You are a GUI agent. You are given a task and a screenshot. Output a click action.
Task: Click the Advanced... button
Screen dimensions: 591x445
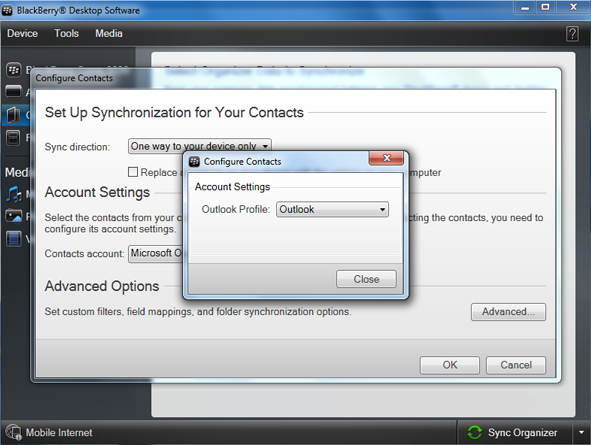click(x=508, y=312)
